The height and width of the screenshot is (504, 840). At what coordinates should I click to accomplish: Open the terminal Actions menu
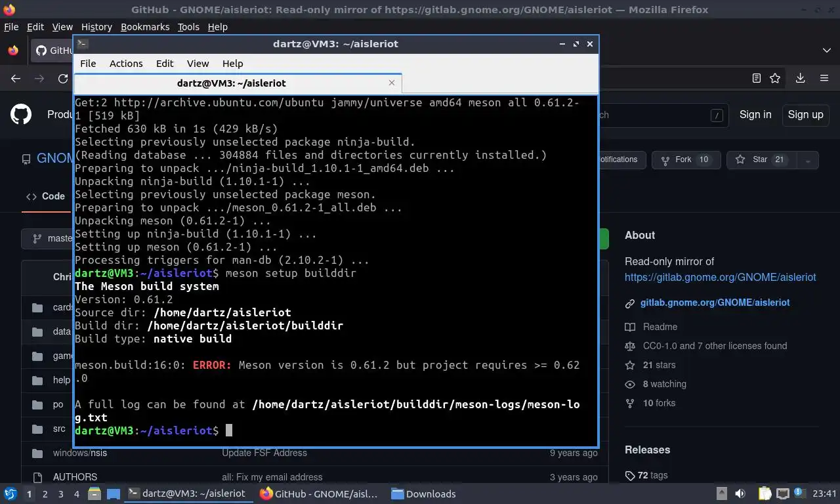[x=126, y=64]
